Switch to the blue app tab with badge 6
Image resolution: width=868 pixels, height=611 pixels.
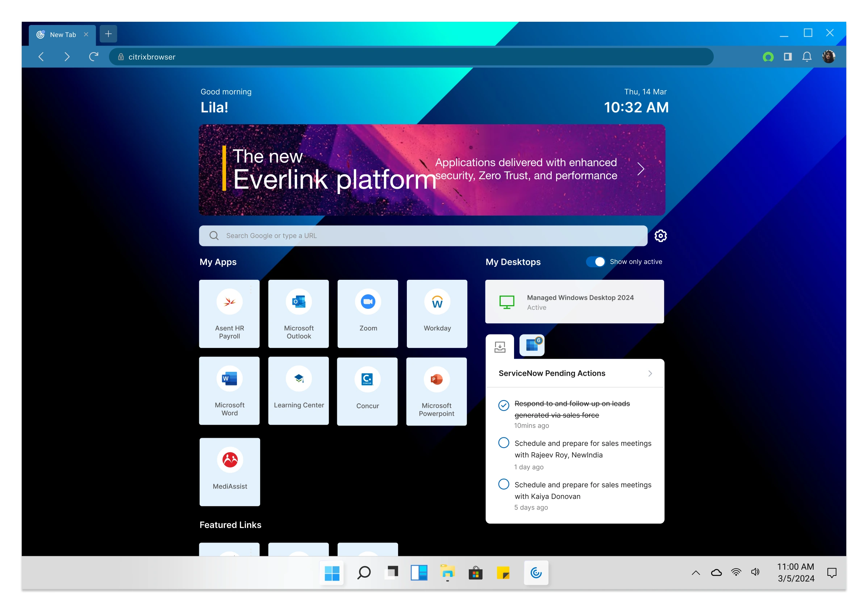point(532,345)
